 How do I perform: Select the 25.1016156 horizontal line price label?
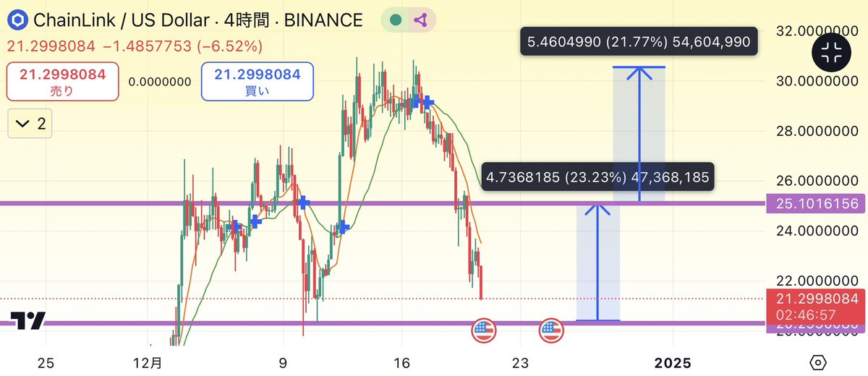pyautogui.click(x=816, y=204)
